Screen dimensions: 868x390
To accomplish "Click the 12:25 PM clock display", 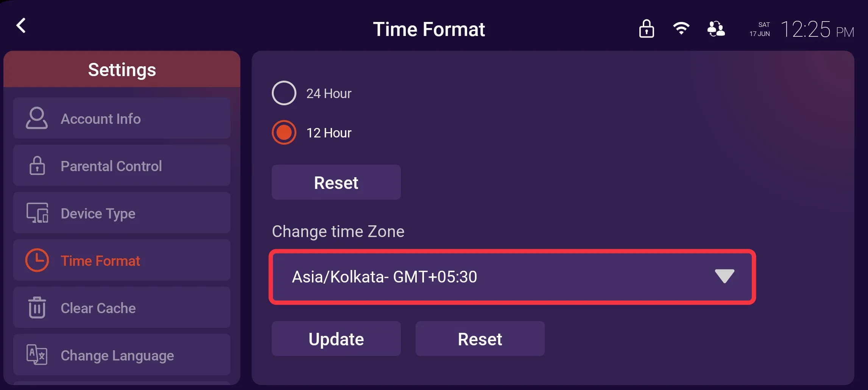I will [x=817, y=30].
